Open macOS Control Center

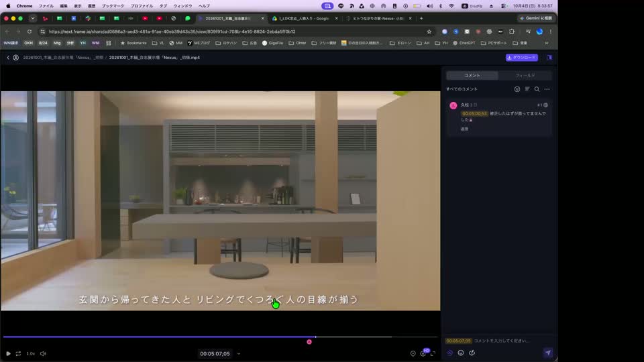pos(504,6)
